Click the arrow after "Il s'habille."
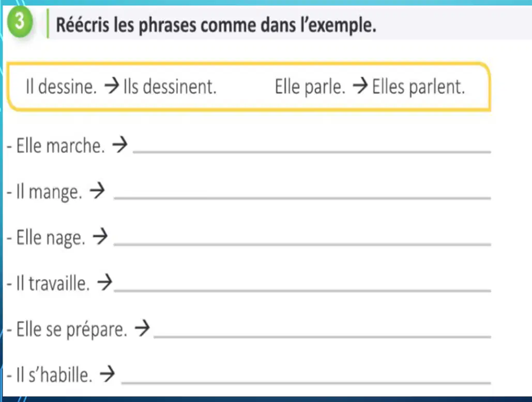Viewport: 532px width, 402px height. click(x=107, y=374)
